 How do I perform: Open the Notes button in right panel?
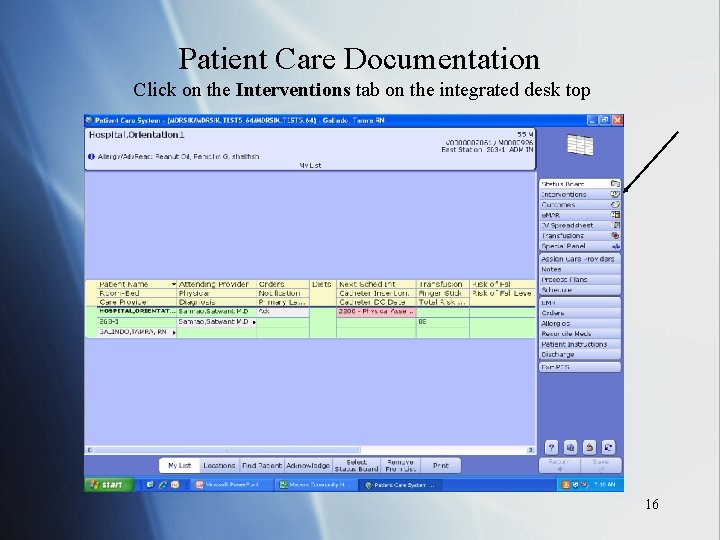click(579, 270)
